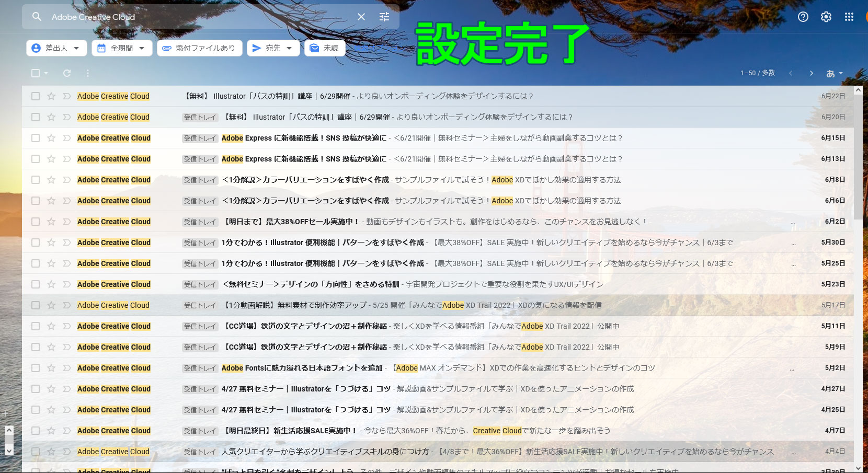Star the 5月2日 Adobe Fonts email

click(x=51, y=368)
